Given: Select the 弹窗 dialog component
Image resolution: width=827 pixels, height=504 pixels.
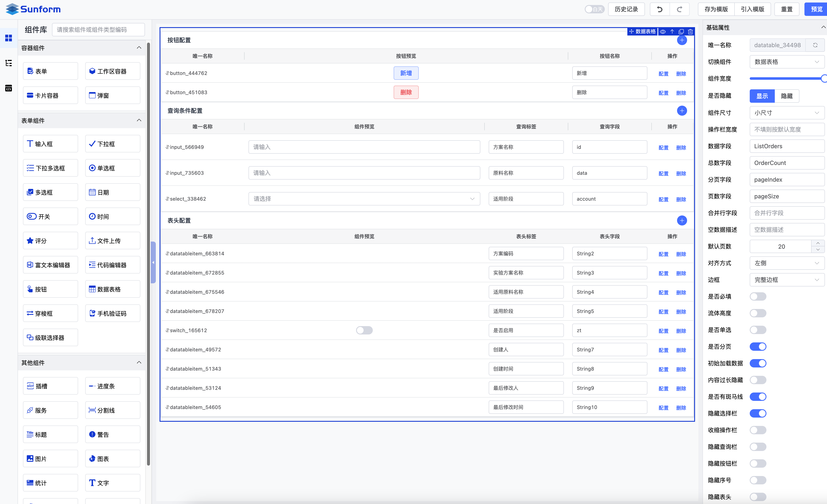Looking at the screenshot, I should coord(113,95).
